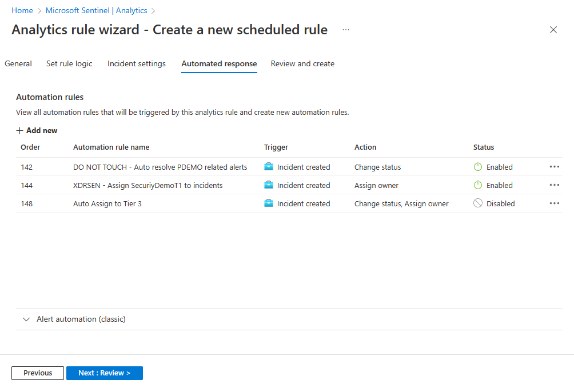Open options menu for the DO NOT TOUCH rule
The image size is (574, 392).
coord(554,167)
